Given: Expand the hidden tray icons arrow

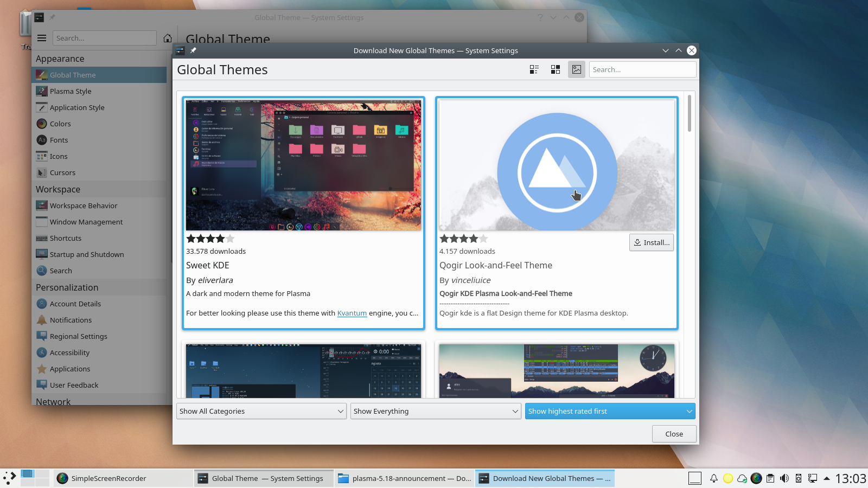Looking at the screenshot, I should [x=826, y=478].
